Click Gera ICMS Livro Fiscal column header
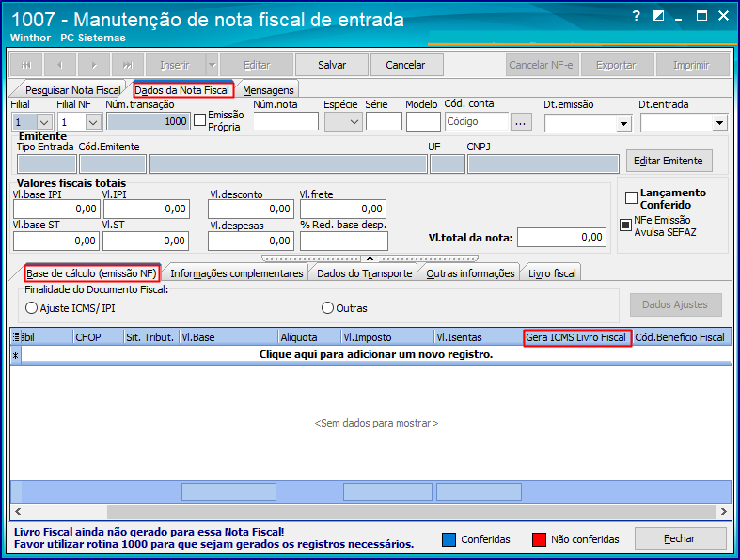The width and height of the screenshot is (740, 560). pos(577,337)
